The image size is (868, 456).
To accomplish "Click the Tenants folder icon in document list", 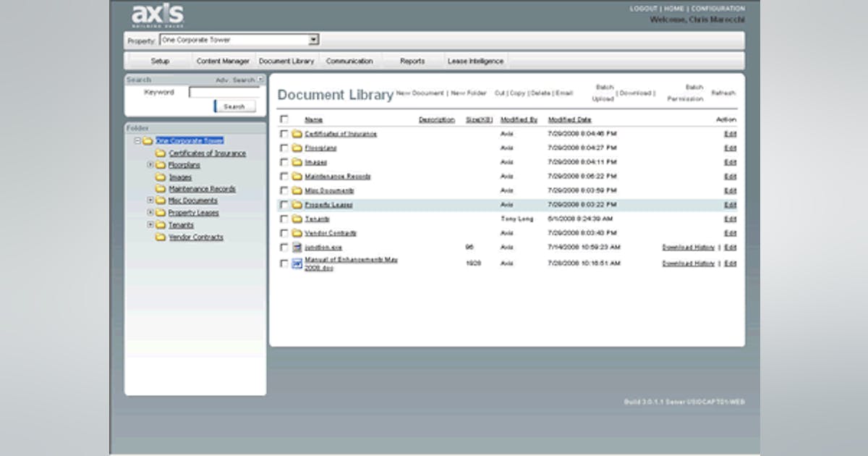I will pyautogui.click(x=297, y=219).
